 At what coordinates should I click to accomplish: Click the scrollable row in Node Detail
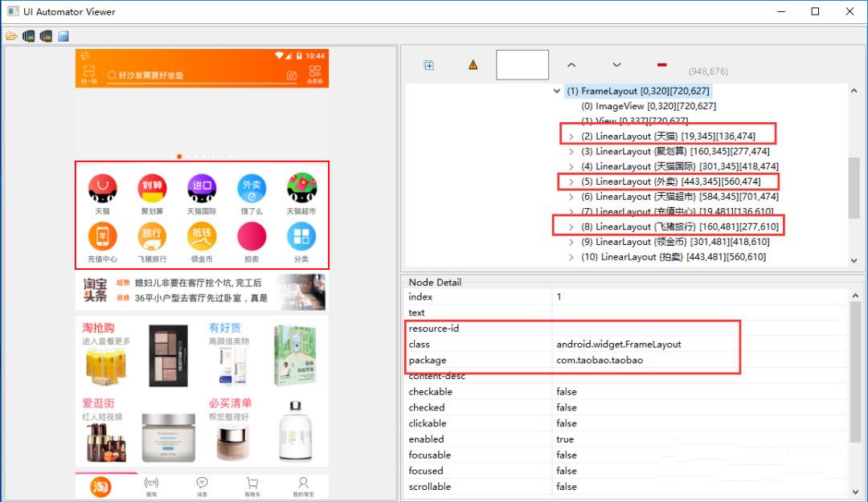(x=626, y=487)
